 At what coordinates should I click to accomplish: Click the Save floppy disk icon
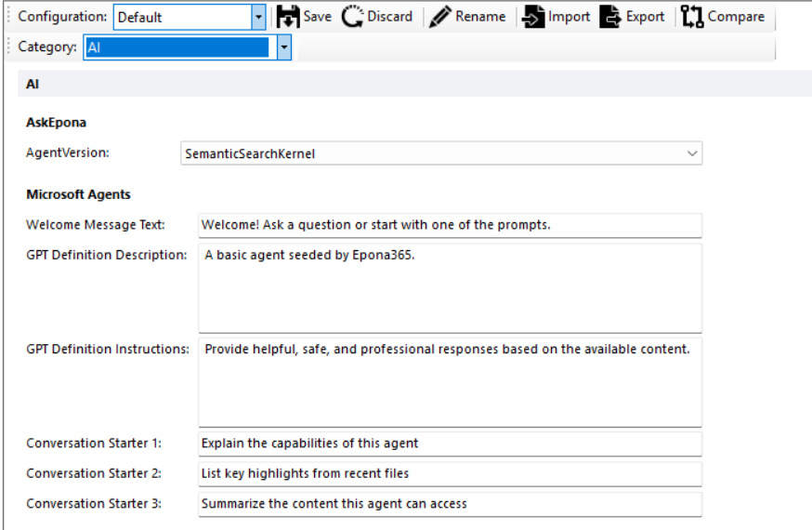(x=288, y=17)
